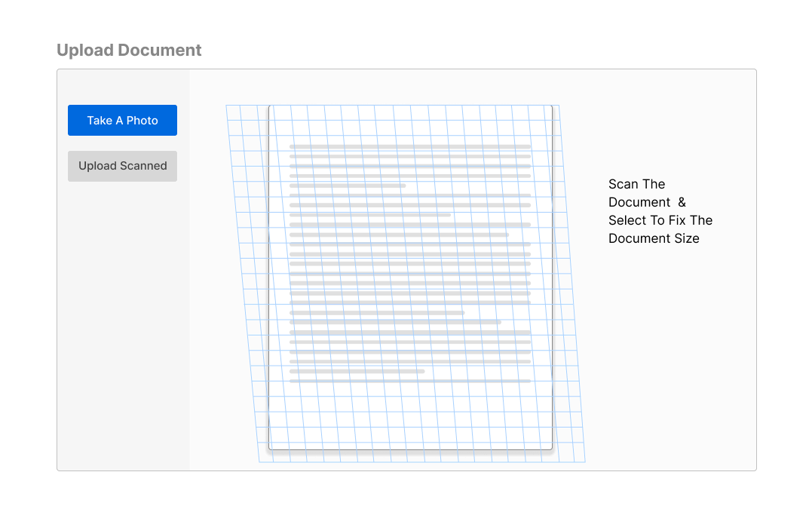Viewport: 812px width, 518px height.
Task: Select the Upload Document heading
Action: tap(129, 51)
